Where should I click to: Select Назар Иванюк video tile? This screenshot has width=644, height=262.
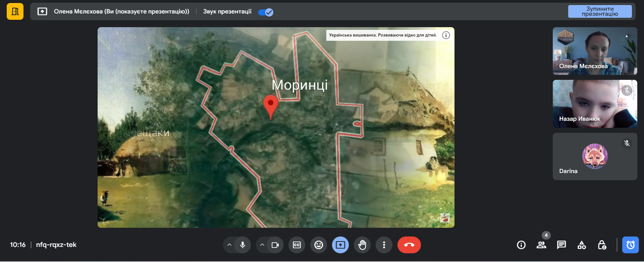pyautogui.click(x=595, y=104)
